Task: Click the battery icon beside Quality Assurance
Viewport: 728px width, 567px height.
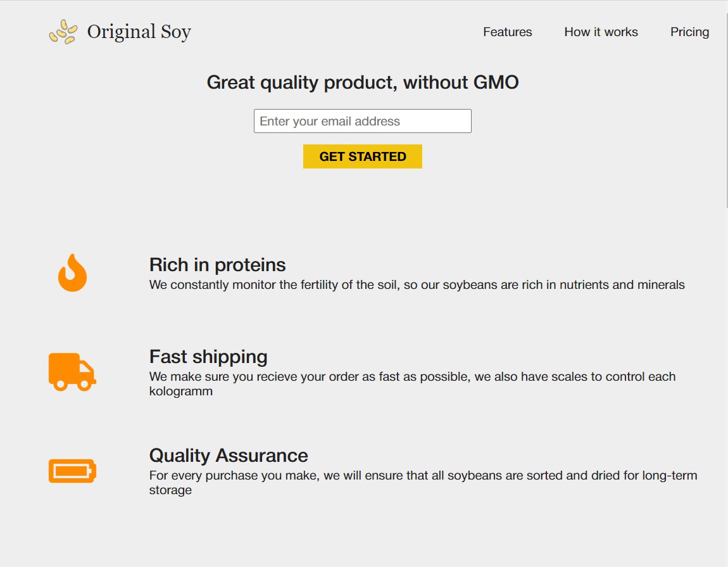Action: click(x=72, y=471)
